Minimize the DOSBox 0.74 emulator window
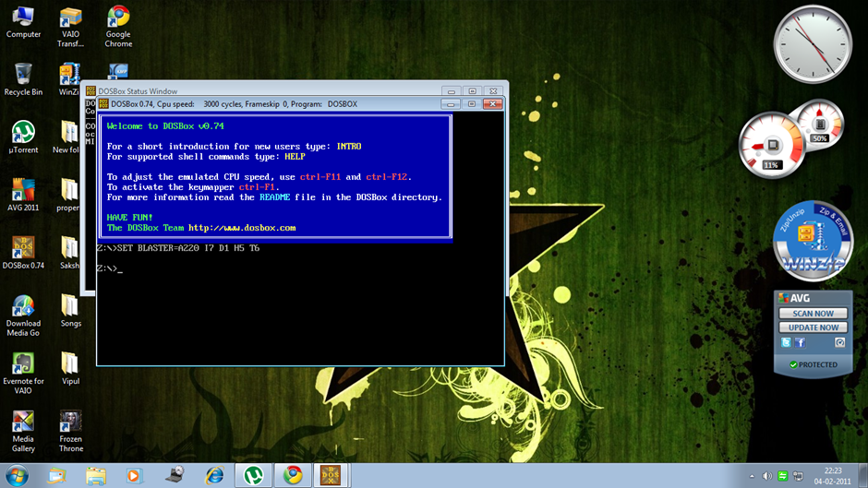The image size is (868, 488). point(451,104)
